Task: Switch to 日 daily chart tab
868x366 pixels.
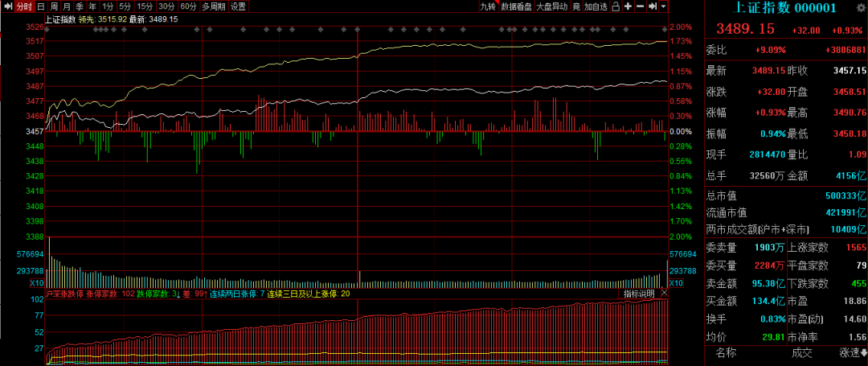Action: [x=41, y=6]
